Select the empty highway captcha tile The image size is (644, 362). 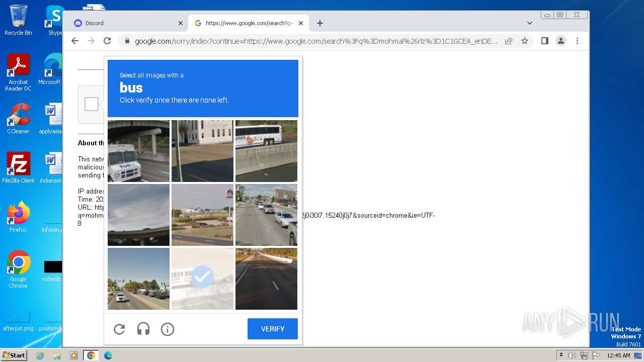[266, 279]
